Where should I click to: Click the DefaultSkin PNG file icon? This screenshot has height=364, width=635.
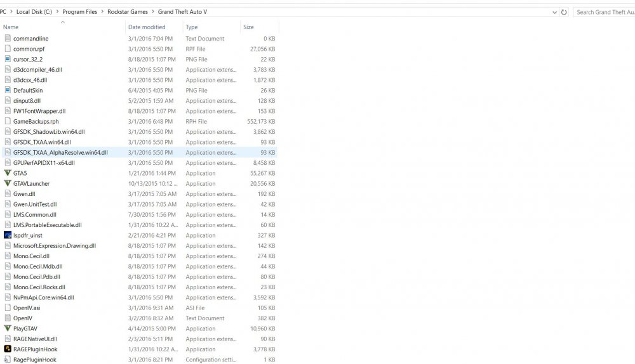(x=7, y=90)
